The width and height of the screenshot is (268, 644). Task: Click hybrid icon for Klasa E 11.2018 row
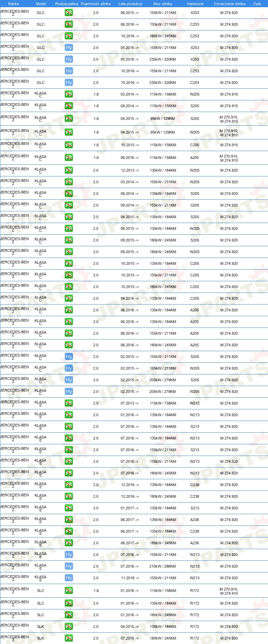69,578
